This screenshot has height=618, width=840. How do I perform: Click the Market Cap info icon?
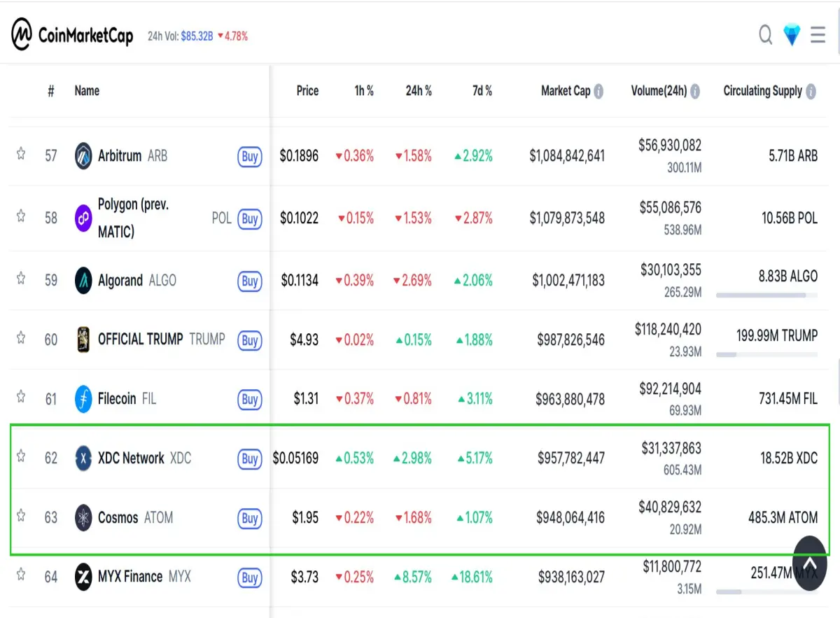pos(598,91)
